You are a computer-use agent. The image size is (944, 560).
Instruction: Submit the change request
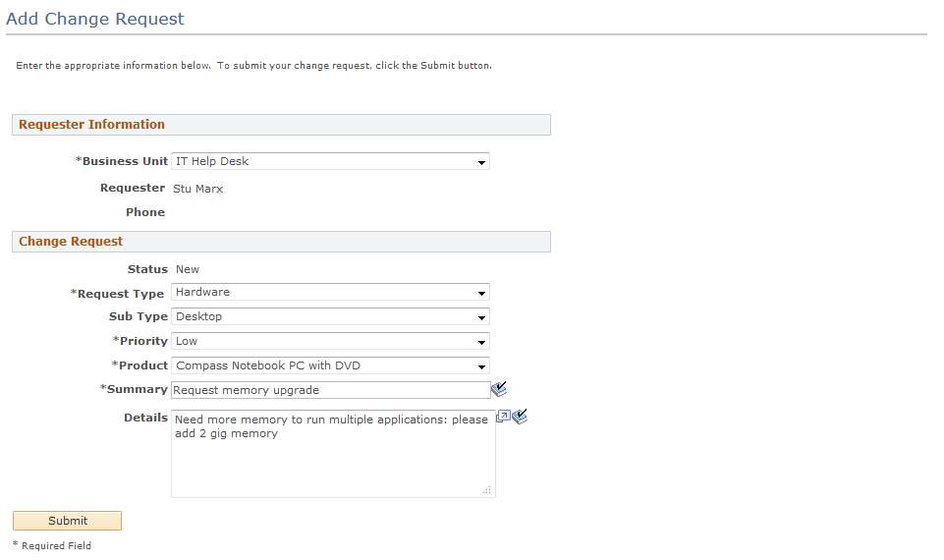tap(68, 521)
